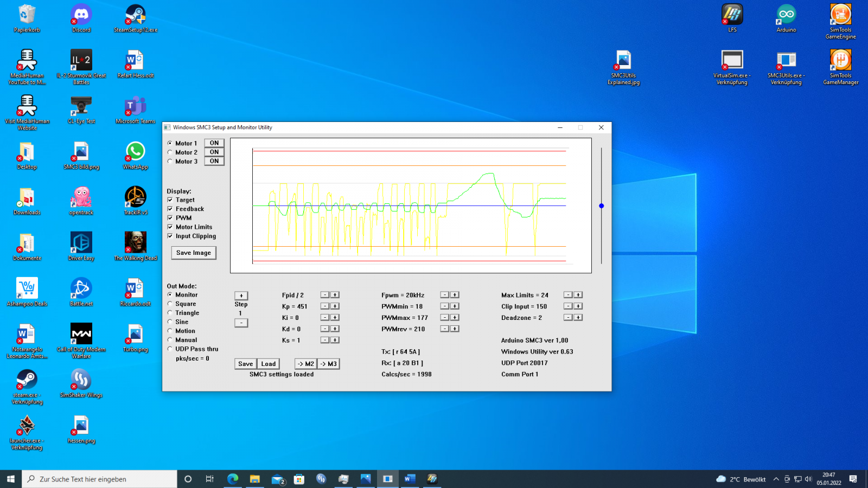868x488 pixels.
Task: Decrease Clip Input with minus
Action: click(568, 306)
